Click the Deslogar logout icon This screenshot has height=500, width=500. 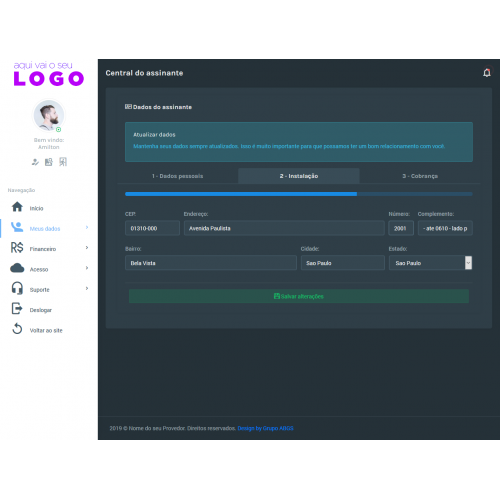pos(17,309)
